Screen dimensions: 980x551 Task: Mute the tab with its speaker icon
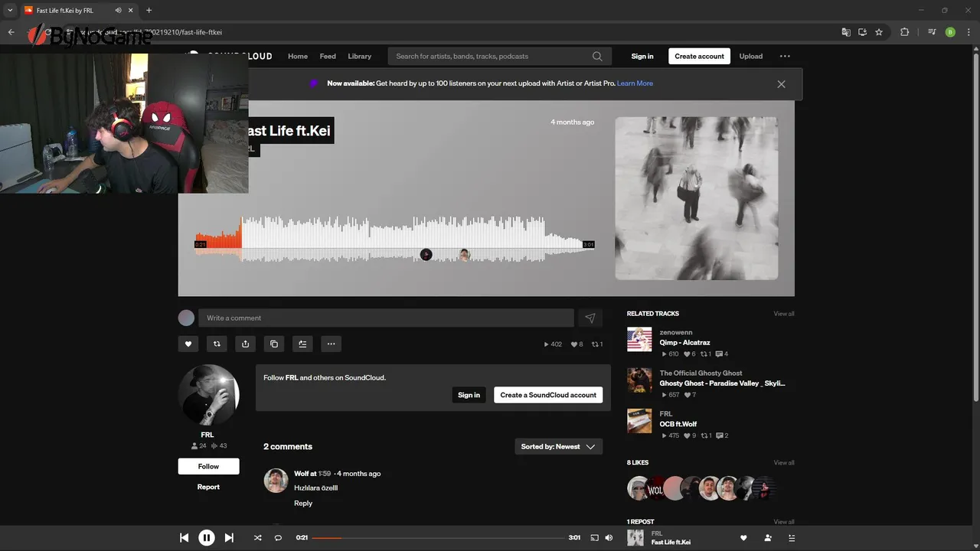pyautogui.click(x=119, y=11)
